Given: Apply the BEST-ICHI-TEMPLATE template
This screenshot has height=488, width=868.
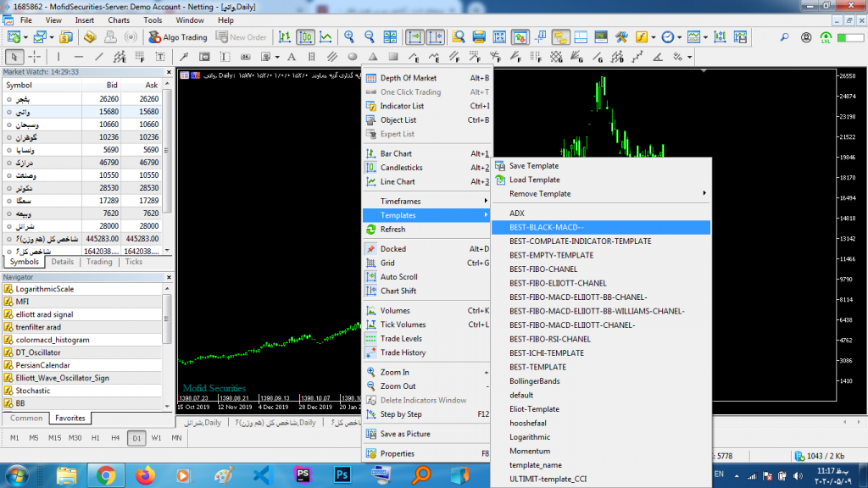Looking at the screenshot, I should click(546, 353).
